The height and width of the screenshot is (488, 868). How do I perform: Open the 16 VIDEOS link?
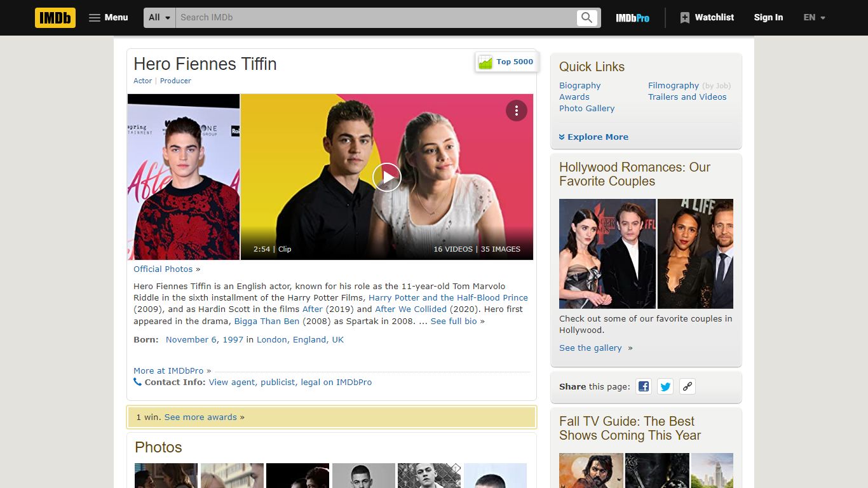[x=453, y=249]
